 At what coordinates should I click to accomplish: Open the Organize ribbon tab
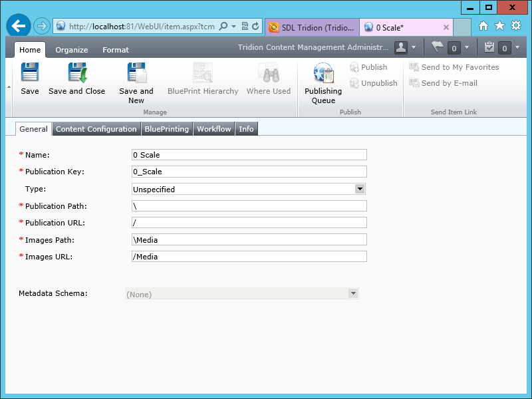72,50
